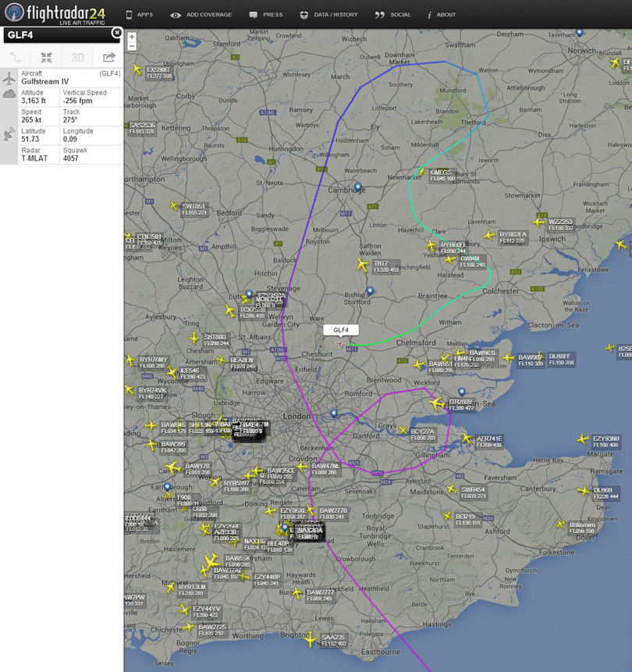Select the BCI719 aircraft icon
The height and width of the screenshot is (672, 632).
coord(447,516)
